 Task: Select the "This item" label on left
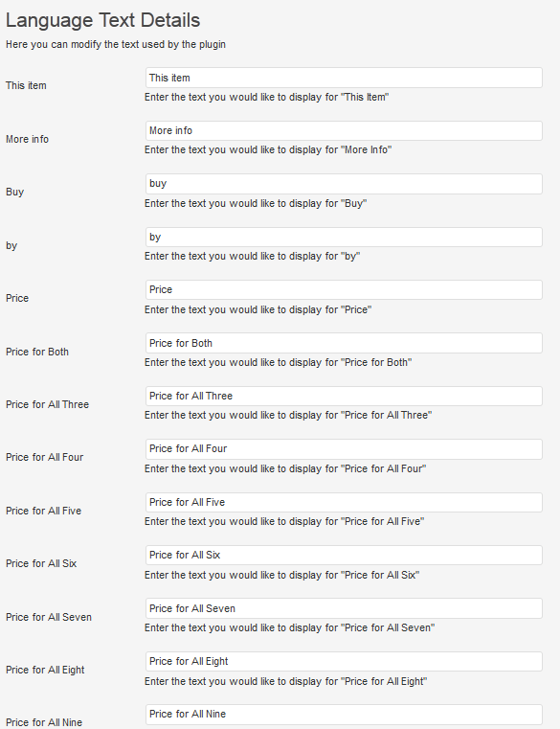[x=26, y=85]
